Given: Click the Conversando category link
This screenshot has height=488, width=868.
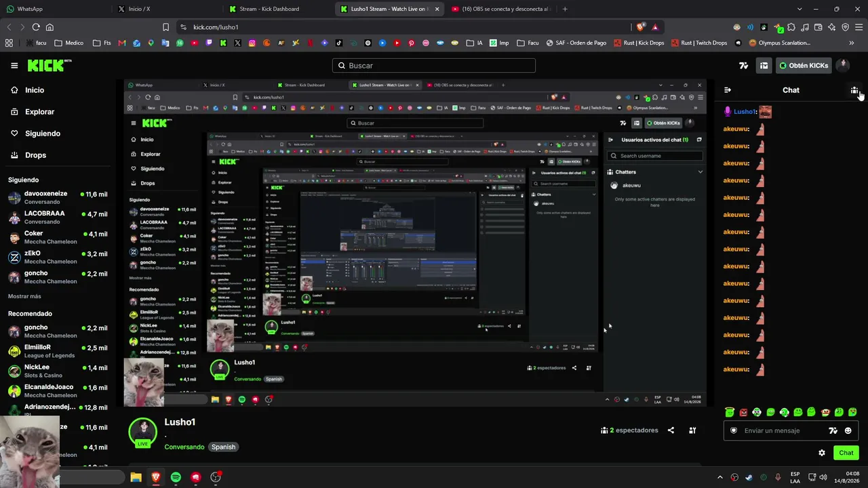Looking at the screenshot, I should tap(184, 447).
